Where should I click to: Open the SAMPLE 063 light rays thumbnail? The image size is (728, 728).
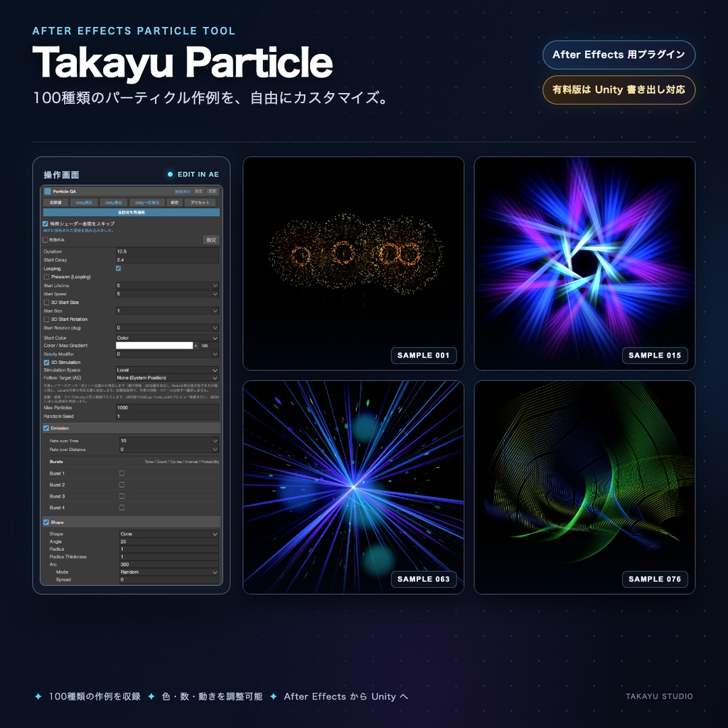tap(353, 488)
